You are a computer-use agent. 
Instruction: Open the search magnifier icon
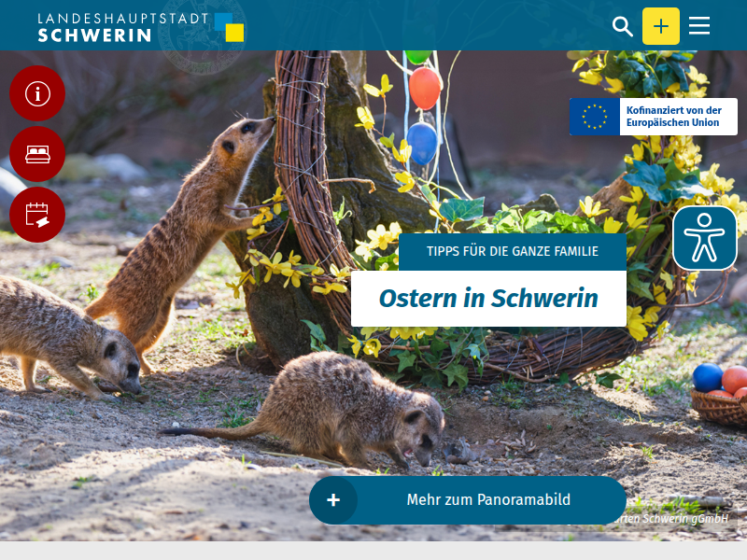(x=622, y=26)
